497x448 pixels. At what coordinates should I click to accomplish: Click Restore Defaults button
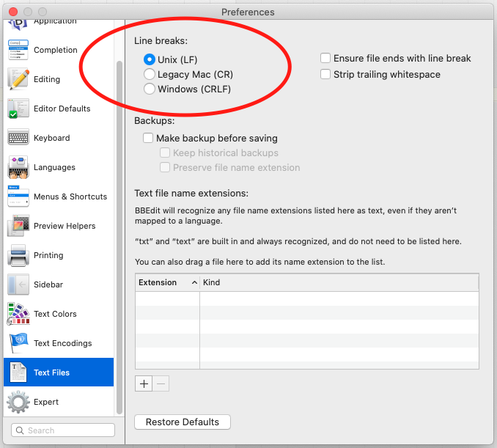pos(183,422)
